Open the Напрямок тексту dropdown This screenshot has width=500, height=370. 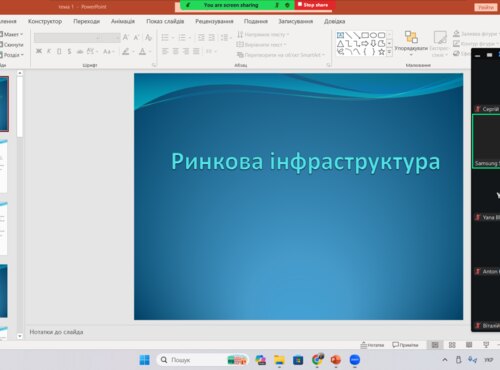point(263,34)
